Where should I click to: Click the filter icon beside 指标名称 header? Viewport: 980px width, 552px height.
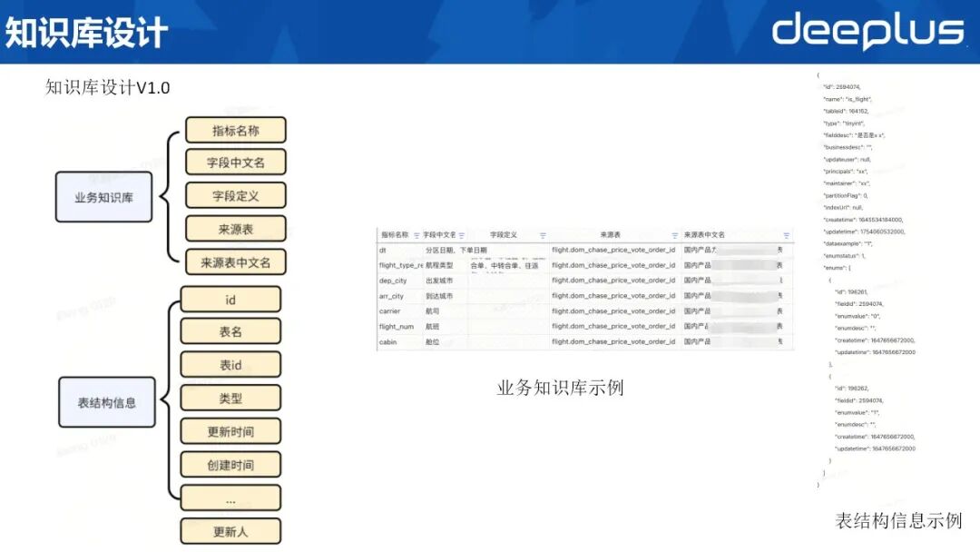(x=416, y=233)
